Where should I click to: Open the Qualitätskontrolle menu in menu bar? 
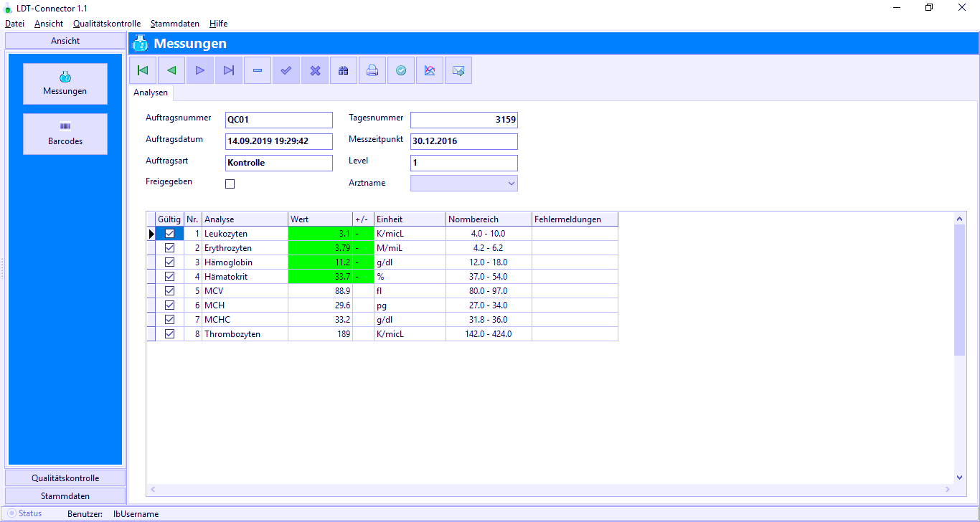pos(107,24)
